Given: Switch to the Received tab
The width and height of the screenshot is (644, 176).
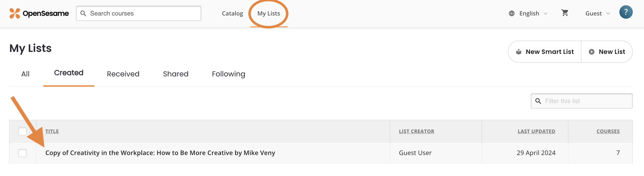Looking at the screenshot, I should coord(123,74).
